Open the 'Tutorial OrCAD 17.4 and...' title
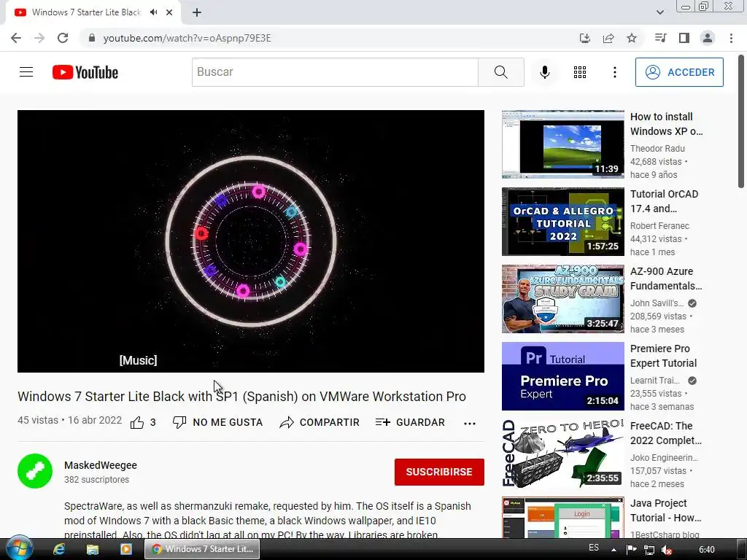 (x=664, y=201)
